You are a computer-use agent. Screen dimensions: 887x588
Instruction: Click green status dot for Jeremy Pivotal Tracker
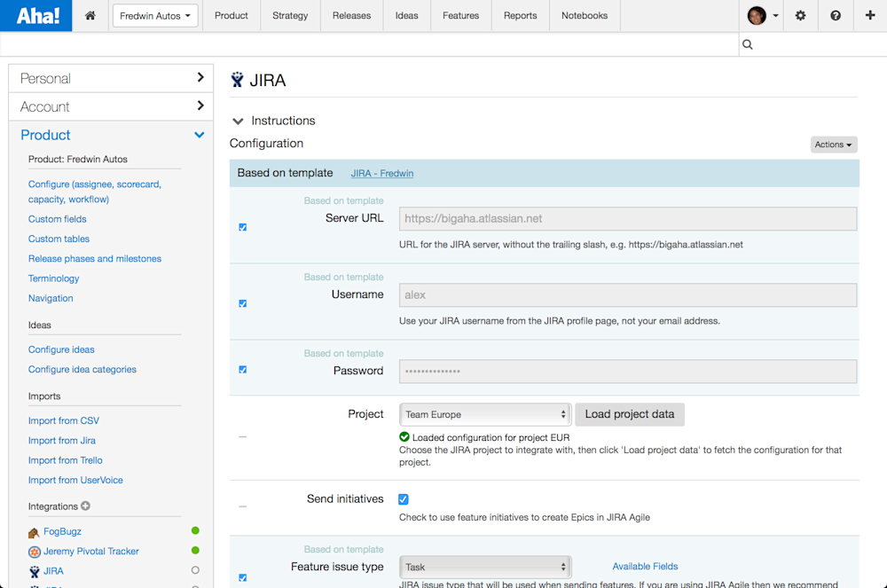195,550
